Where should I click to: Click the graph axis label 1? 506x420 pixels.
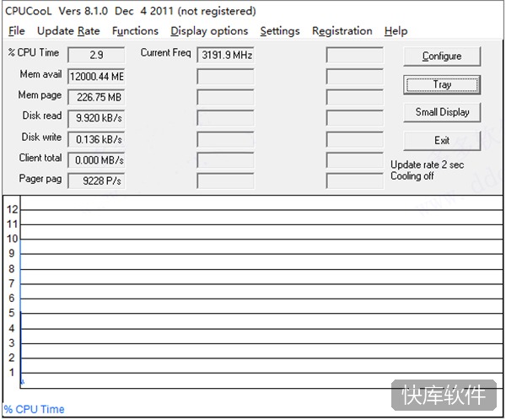point(12,373)
